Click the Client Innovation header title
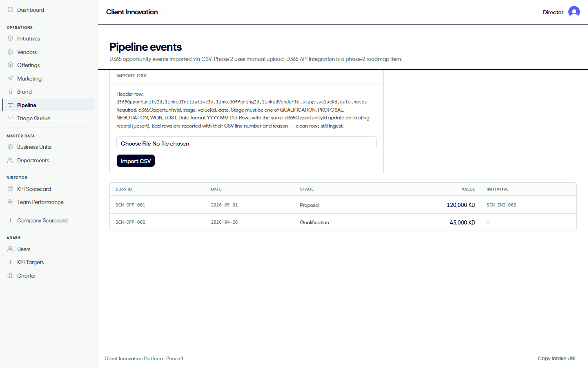This screenshot has height=368, width=588. 132,12
